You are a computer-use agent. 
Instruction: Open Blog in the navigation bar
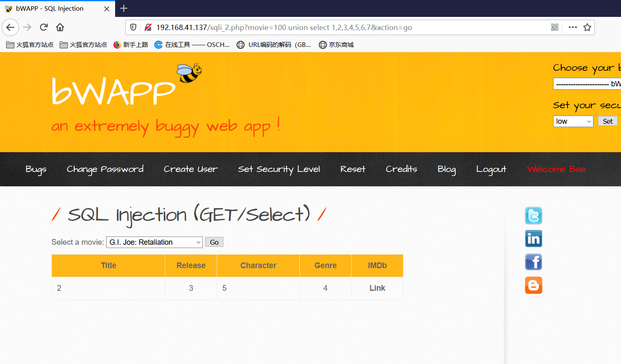click(x=447, y=169)
